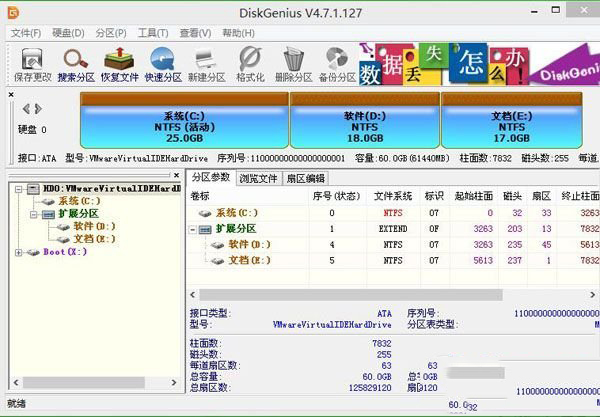Close the left tree panel with X
600x417 pixels.
coord(176,175)
